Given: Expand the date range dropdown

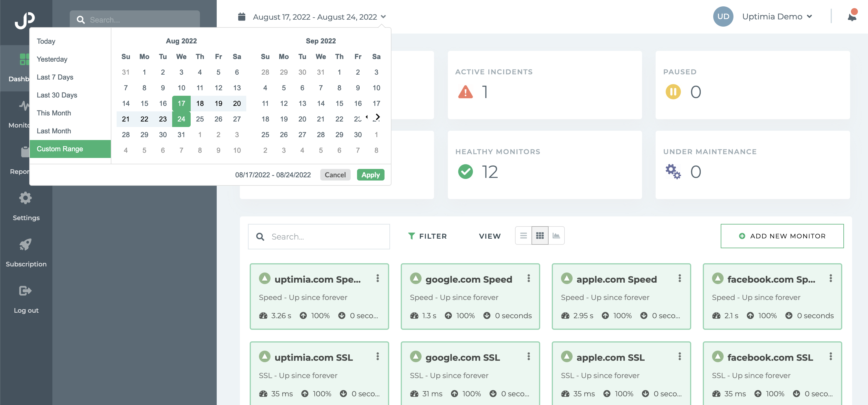Looking at the screenshot, I should pyautogui.click(x=383, y=16).
